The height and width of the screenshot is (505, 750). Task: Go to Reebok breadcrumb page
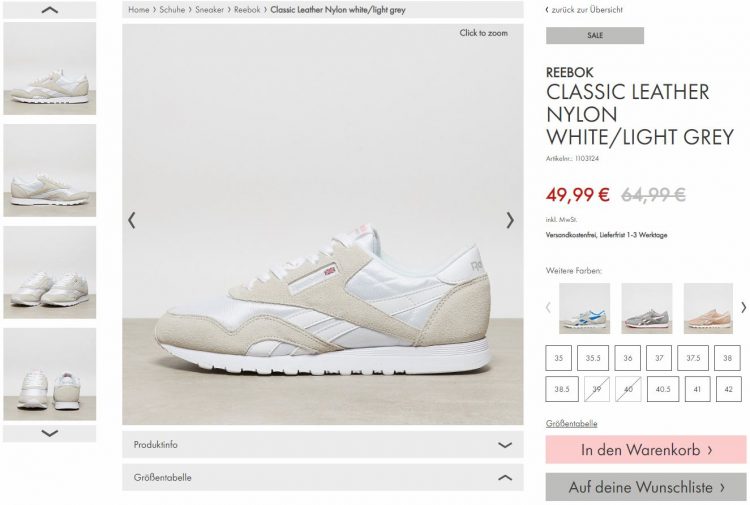[x=247, y=10]
